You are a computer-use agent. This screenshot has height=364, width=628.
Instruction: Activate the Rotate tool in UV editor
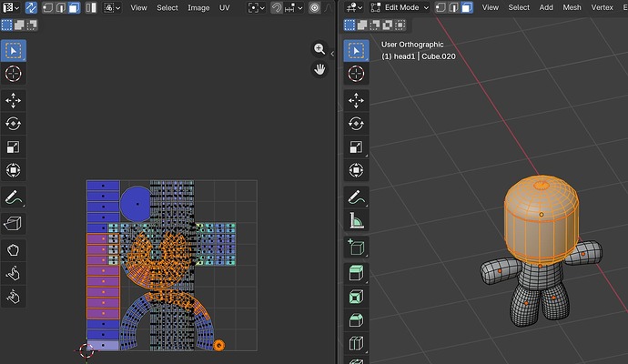click(14, 124)
